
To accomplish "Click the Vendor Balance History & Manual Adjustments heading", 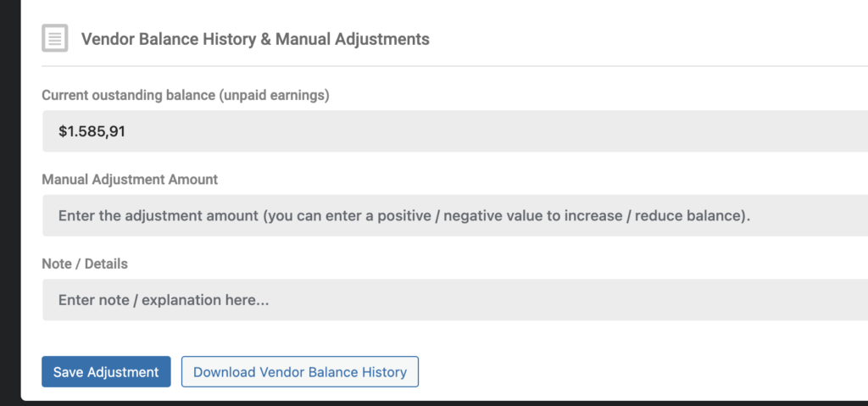I will click(255, 39).
